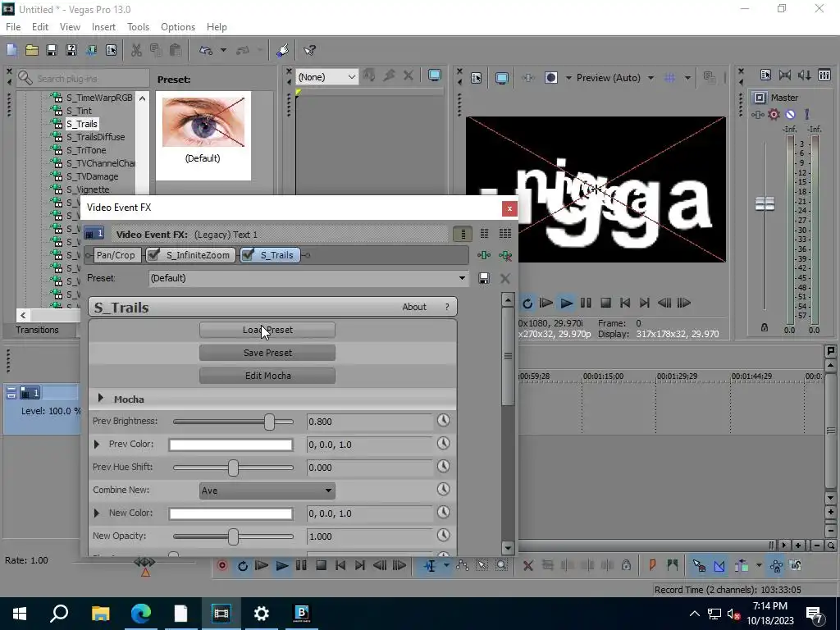Image resolution: width=840 pixels, height=630 pixels.
Task: Save the FX preset with disk icon
Action: [484, 279]
